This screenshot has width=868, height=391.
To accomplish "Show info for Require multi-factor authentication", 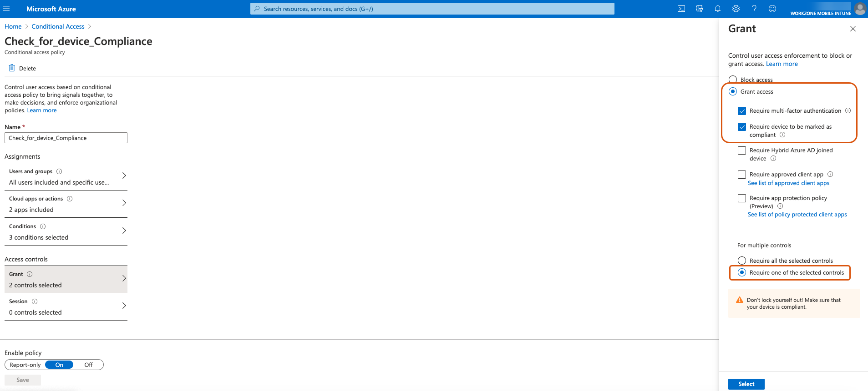I will coord(848,110).
